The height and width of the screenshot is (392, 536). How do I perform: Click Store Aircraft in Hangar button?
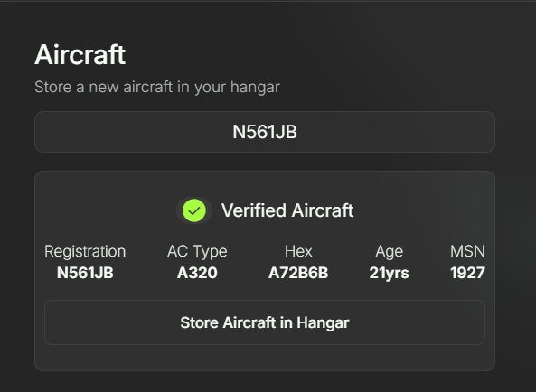(x=265, y=322)
